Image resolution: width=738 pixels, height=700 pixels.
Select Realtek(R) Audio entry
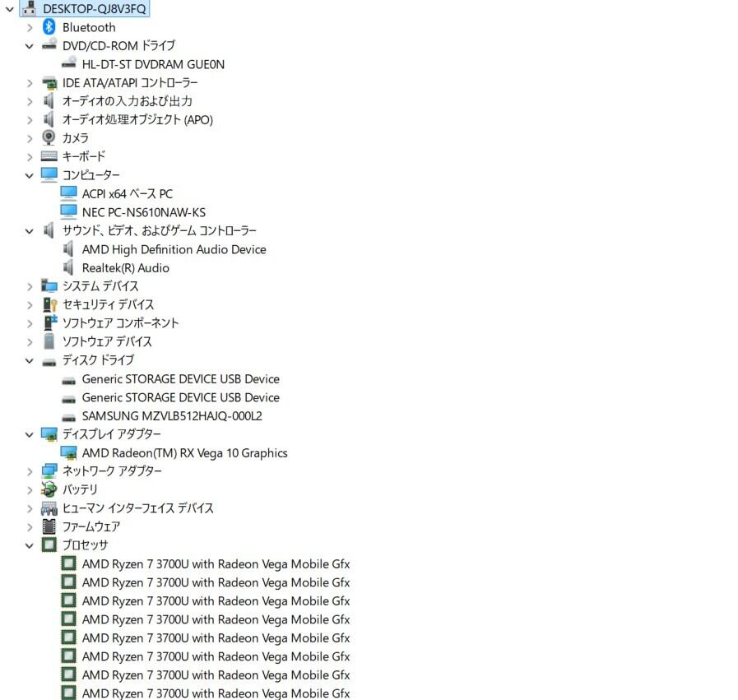pos(126,267)
